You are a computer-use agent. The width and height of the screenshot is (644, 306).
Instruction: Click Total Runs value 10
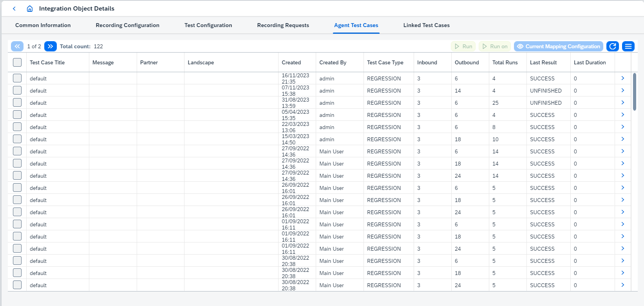[496, 139]
